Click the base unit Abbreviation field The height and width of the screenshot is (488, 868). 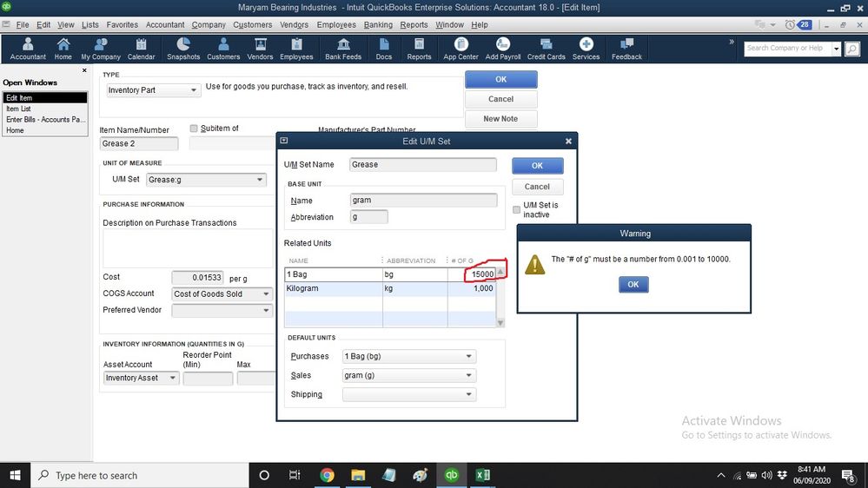(369, 217)
